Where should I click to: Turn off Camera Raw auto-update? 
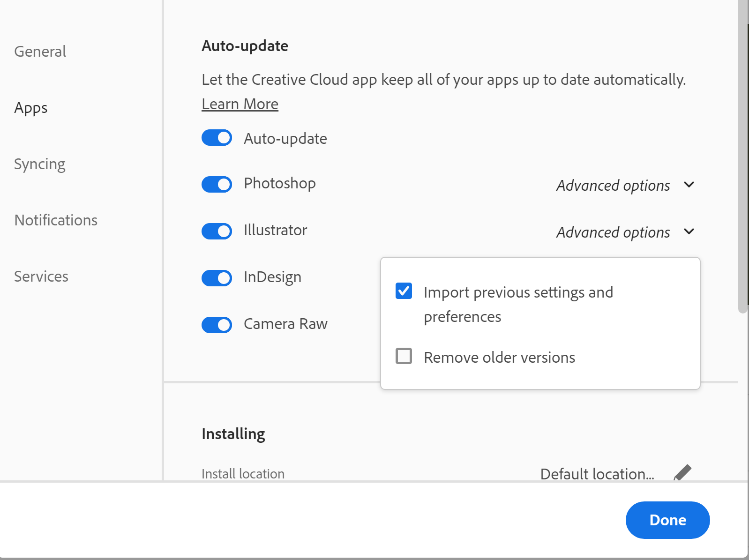[x=216, y=325]
